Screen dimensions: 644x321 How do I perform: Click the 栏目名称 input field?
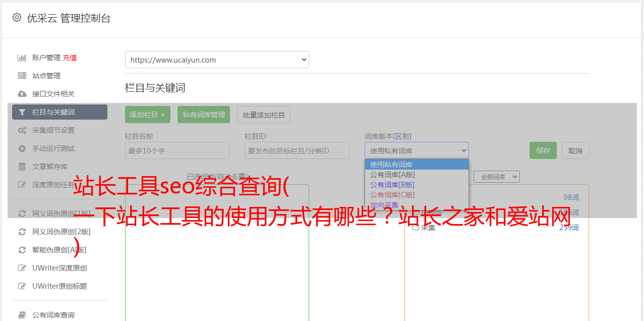click(x=177, y=150)
